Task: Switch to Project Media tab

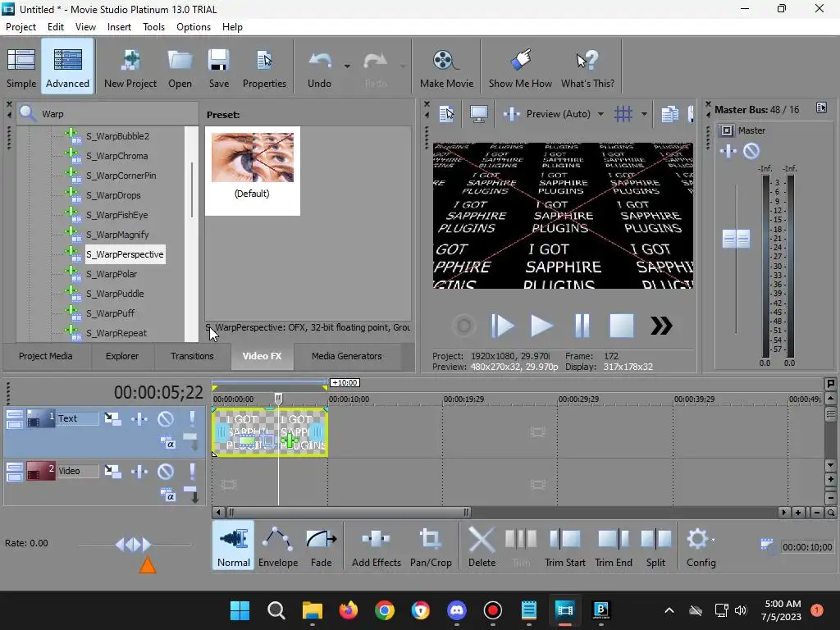Action: coord(46,356)
